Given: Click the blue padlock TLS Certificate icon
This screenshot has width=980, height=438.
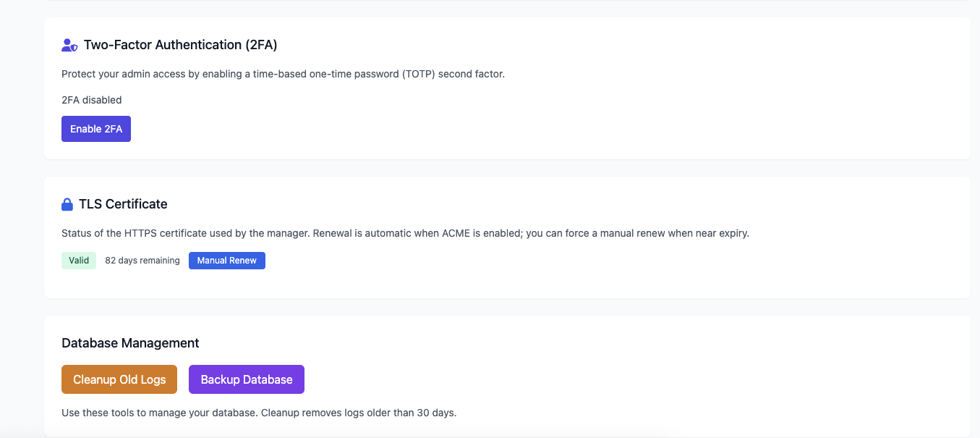Looking at the screenshot, I should click(67, 204).
